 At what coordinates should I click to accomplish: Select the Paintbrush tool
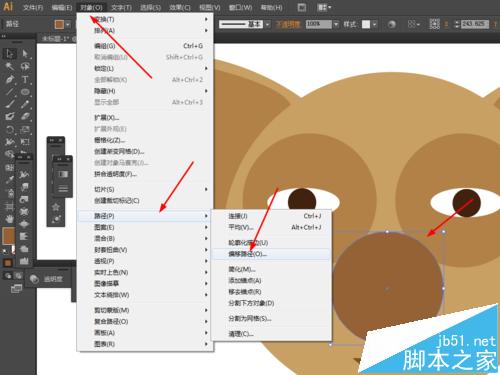pyautogui.click(x=9, y=104)
